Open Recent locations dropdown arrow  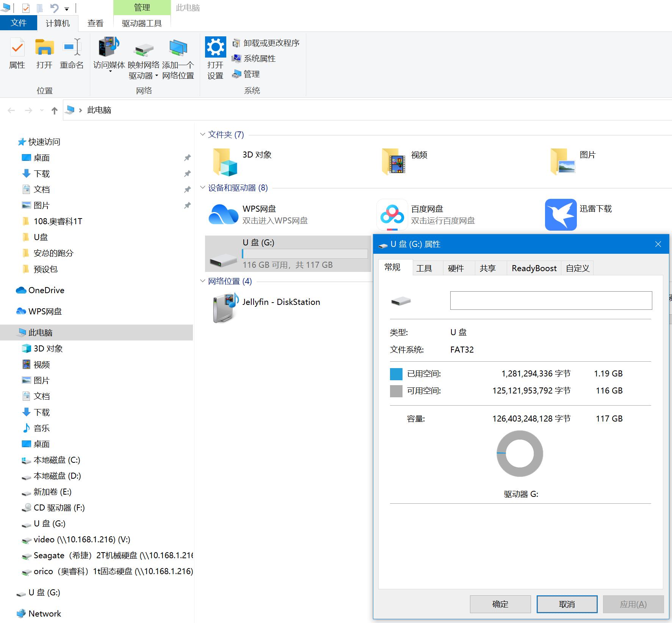42,111
